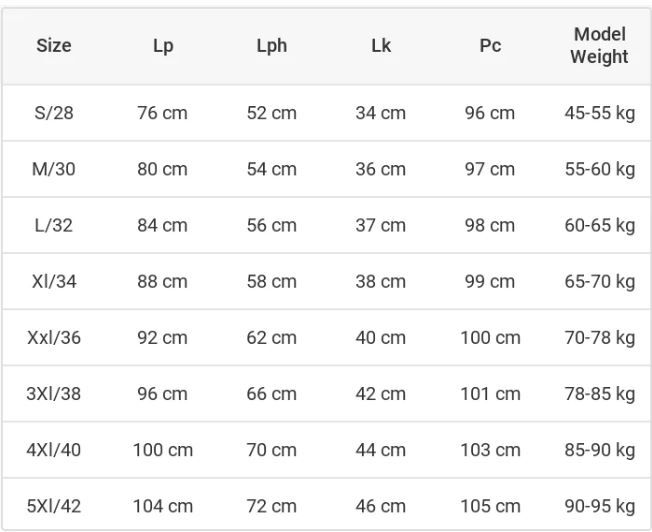
Task: Select the 4Xl/40 size cell
Action: tap(54, 450)
